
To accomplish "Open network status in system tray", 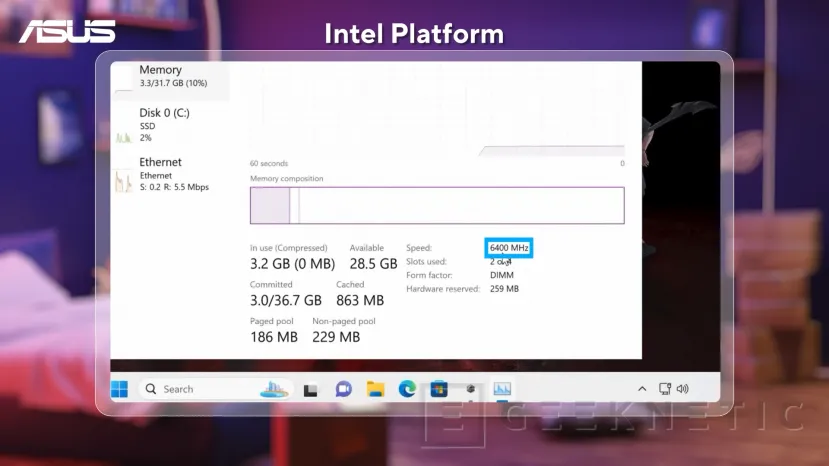I will click(x=665, y=389).
